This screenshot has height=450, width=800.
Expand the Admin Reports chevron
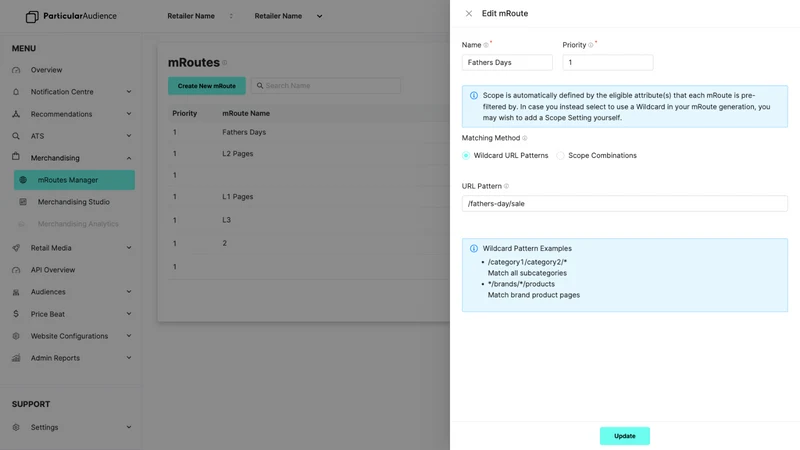129,358
